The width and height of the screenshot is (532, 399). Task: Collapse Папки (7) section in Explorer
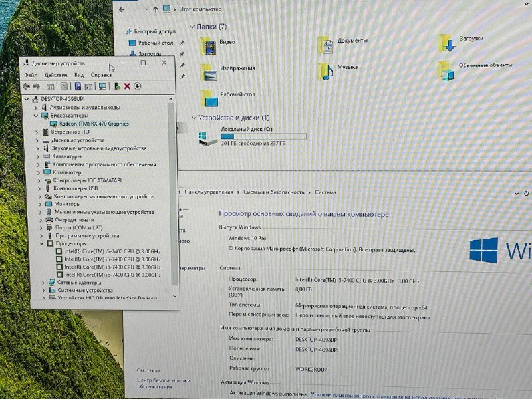192,27
